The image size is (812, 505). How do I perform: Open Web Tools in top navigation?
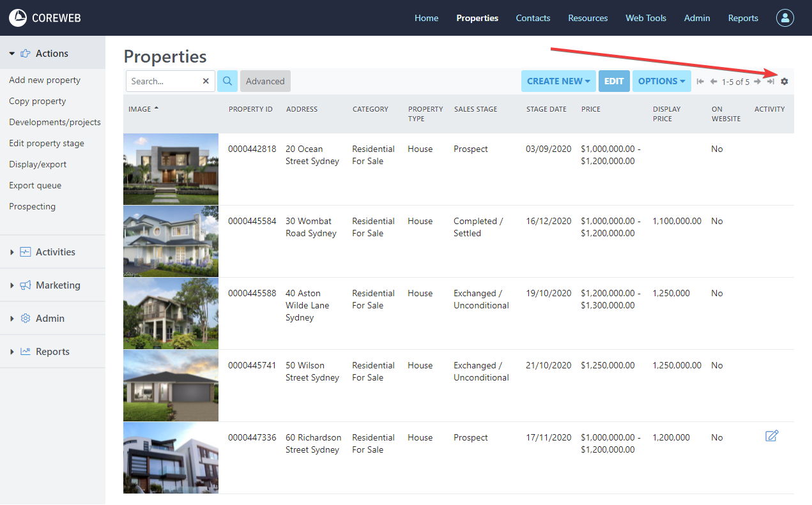[x=645, y=18]
